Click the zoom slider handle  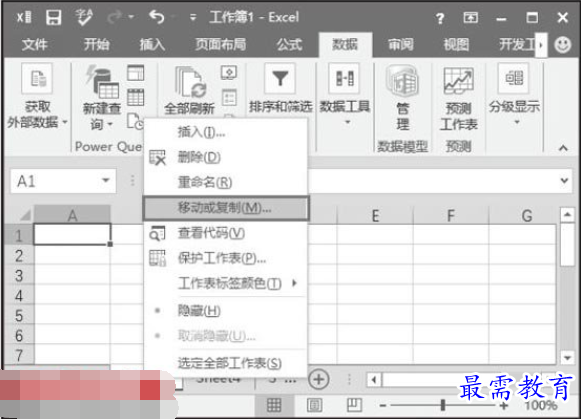click(x=442, y=405)
